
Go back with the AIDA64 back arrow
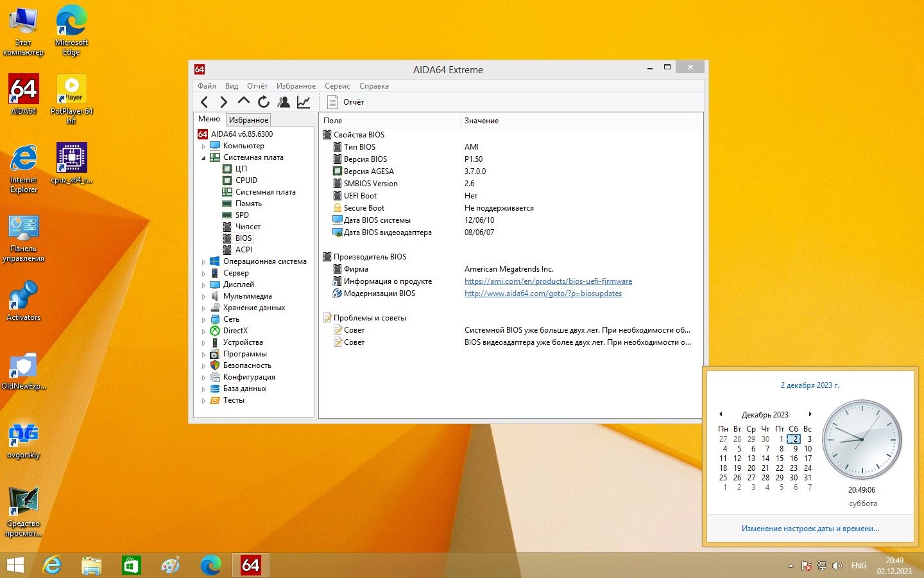(x=204, y=101)
